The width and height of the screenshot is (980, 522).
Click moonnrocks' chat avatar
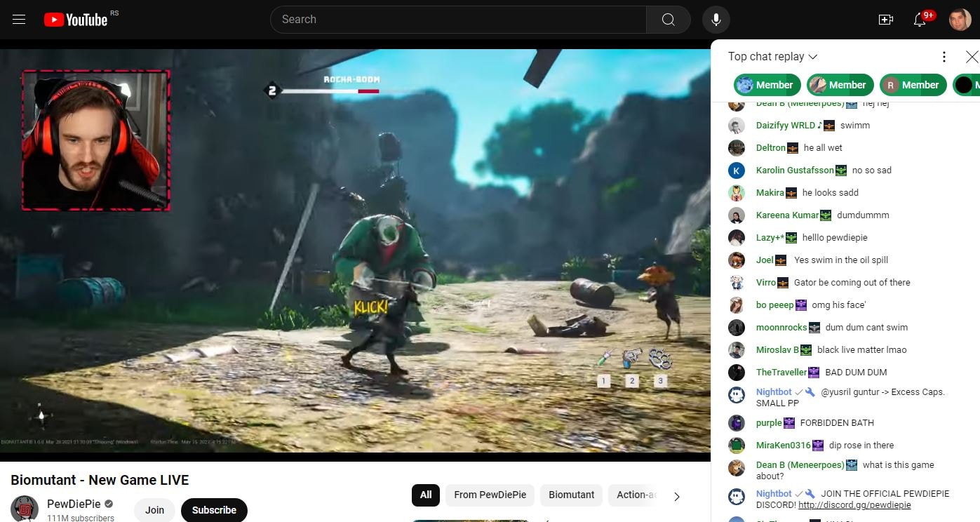click(737, 328)
